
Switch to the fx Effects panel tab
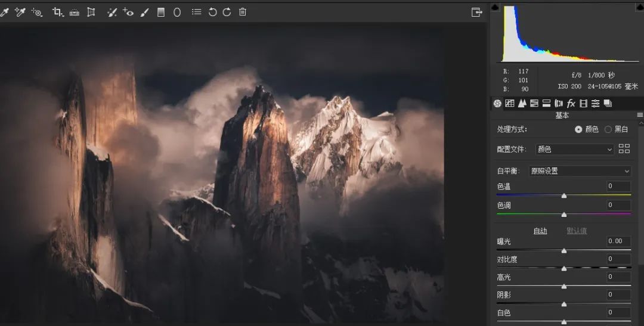point(571,104)
